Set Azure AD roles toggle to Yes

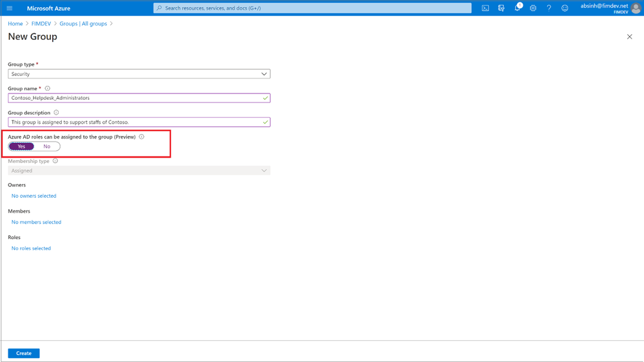click(21, 146)
